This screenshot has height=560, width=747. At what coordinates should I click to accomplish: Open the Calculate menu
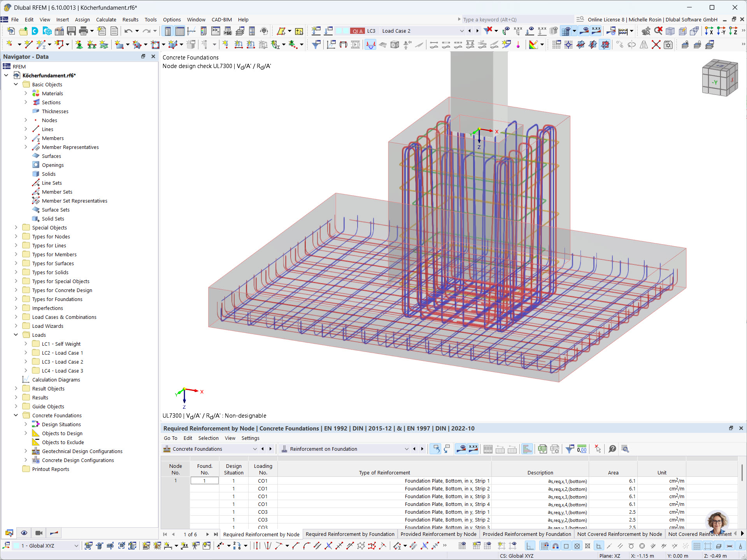click(x=106, y=19)
